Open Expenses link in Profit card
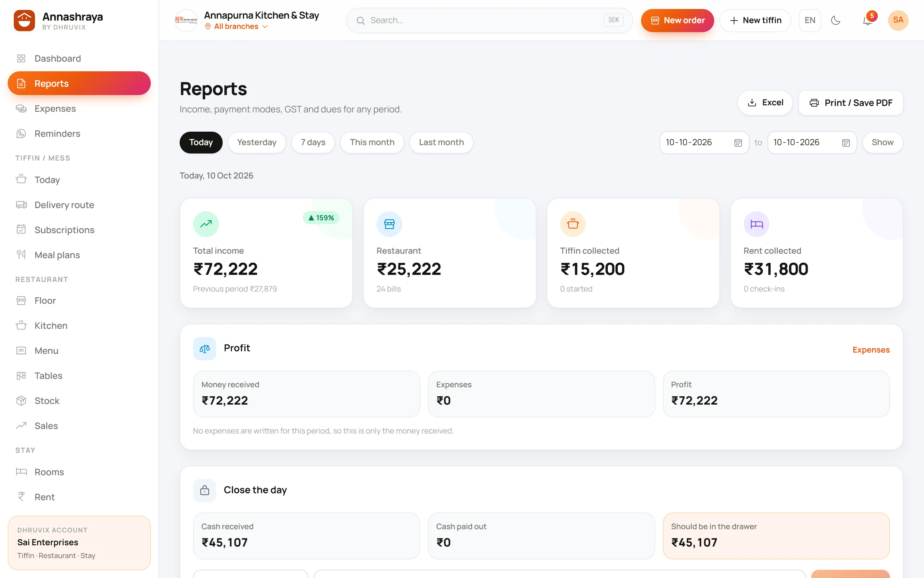Screen dimensions: 924x578 point(871,350)
